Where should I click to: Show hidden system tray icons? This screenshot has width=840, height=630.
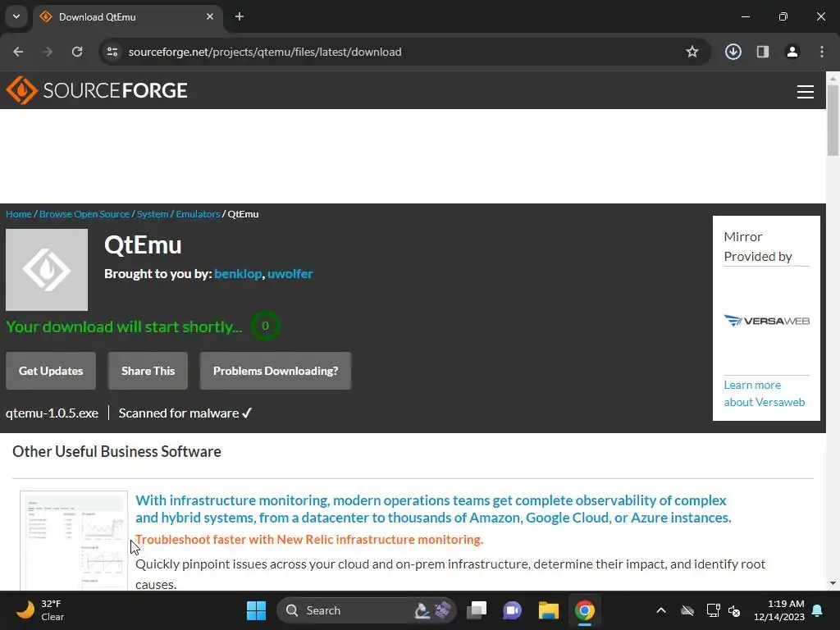coord(661,610)
